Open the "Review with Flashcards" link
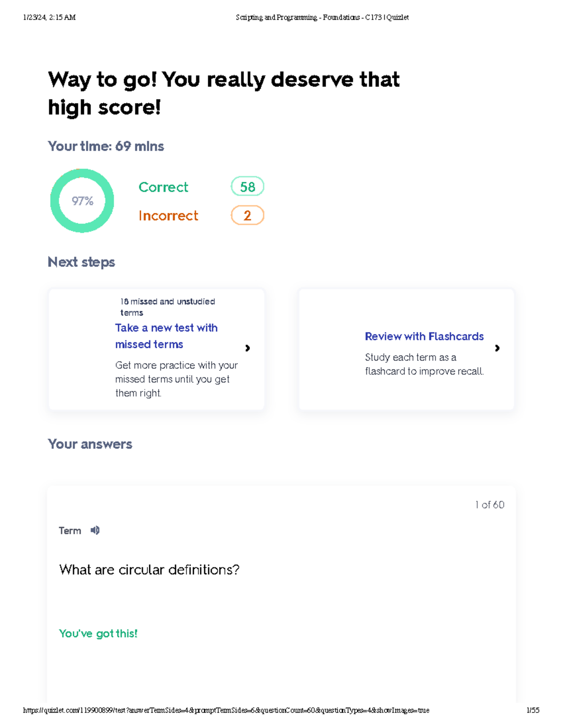 [424, 336]
